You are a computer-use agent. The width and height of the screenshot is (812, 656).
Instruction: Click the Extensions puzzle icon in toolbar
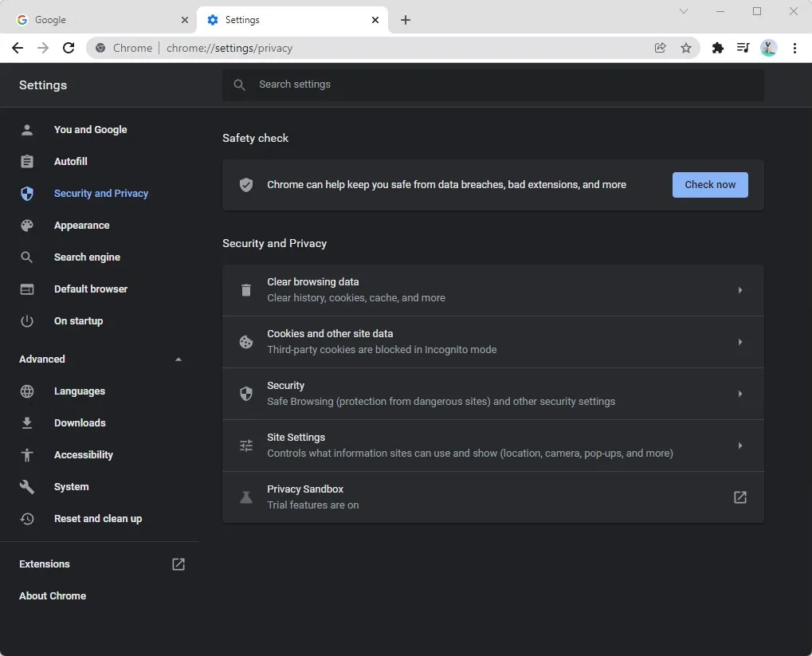coord(717,48)
